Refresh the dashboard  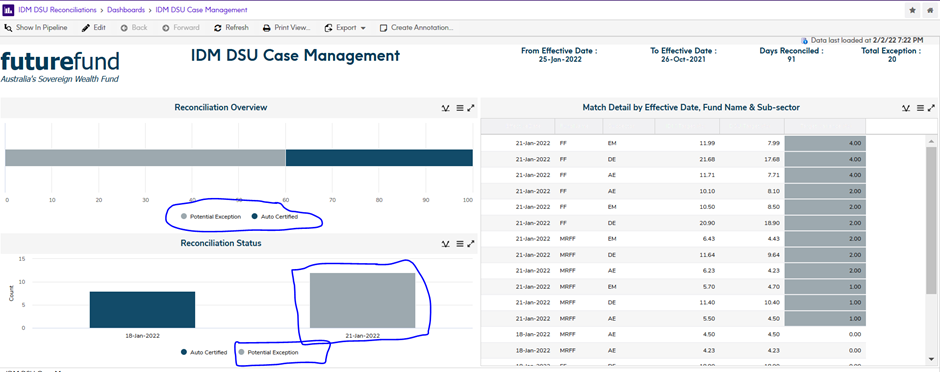[x=231, y=28]
